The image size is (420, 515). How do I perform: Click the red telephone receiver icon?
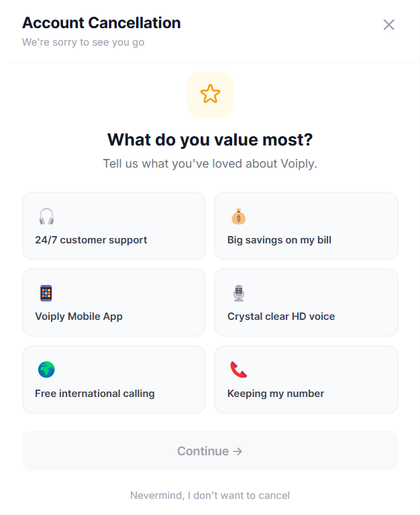239,369
